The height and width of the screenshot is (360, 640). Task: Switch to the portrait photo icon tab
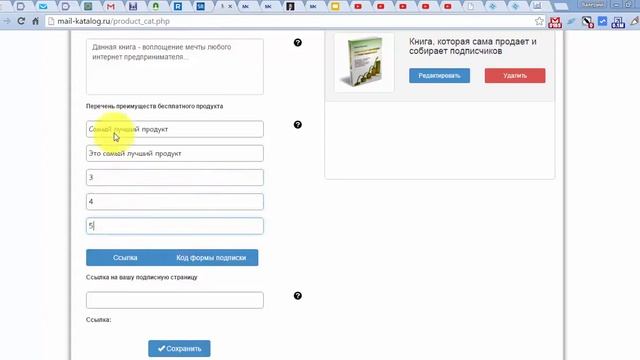pos(290,6)
